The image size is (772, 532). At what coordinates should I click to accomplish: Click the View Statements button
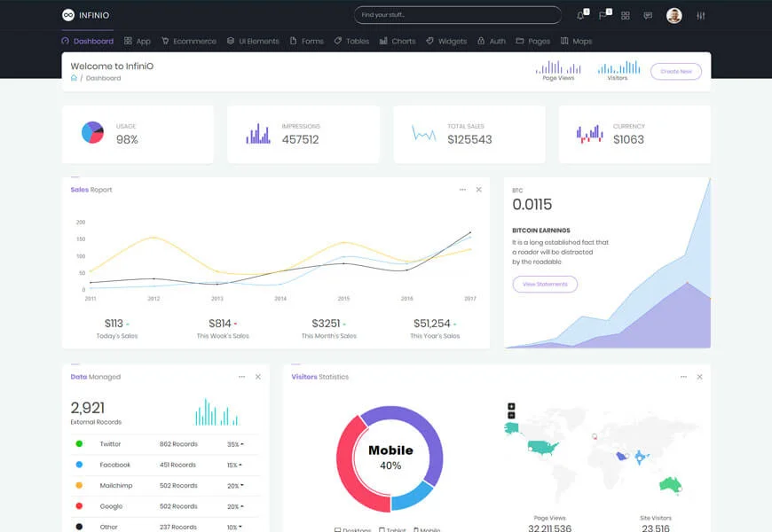[x=545, y=284]
